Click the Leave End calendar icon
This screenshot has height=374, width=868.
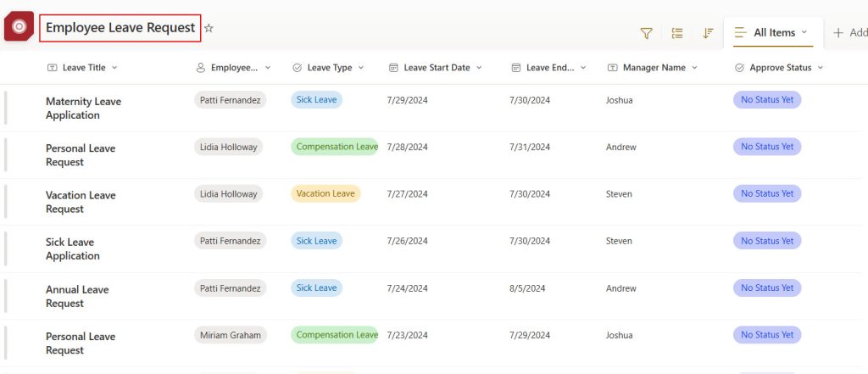(x=516, y=68)
